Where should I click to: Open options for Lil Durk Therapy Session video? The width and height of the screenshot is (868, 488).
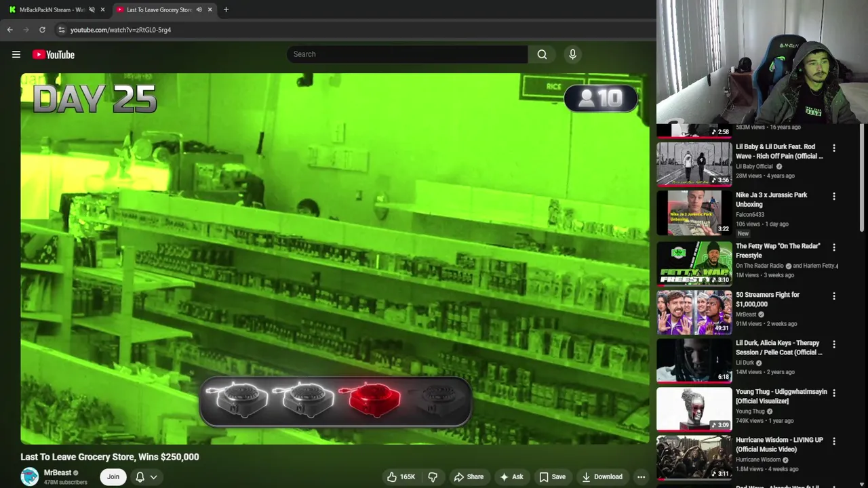coord(834,344)
